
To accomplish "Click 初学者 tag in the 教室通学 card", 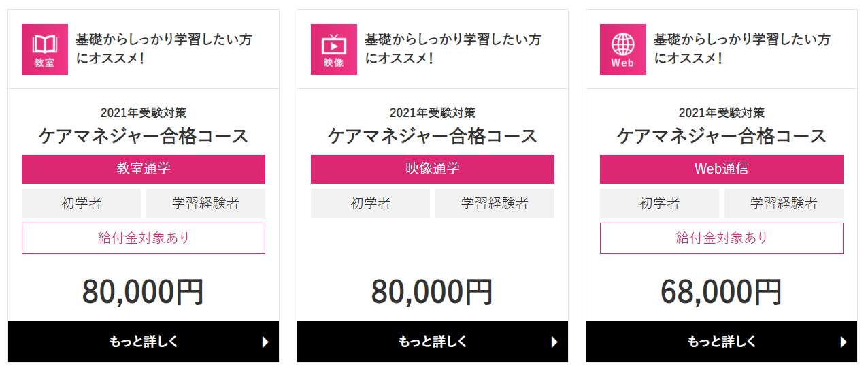I will click(82, 203).
